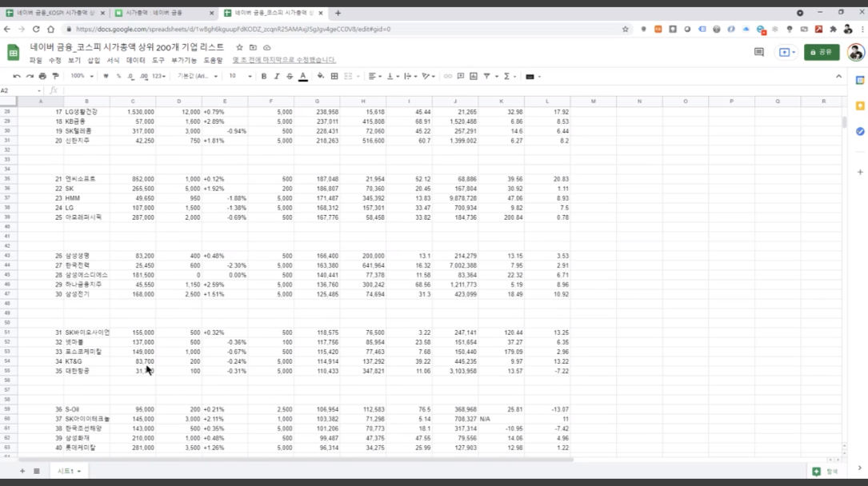The height and width of the screenshot is (486, 868).
Task: Open the fill color picker
Action: [x=321, y=76]
